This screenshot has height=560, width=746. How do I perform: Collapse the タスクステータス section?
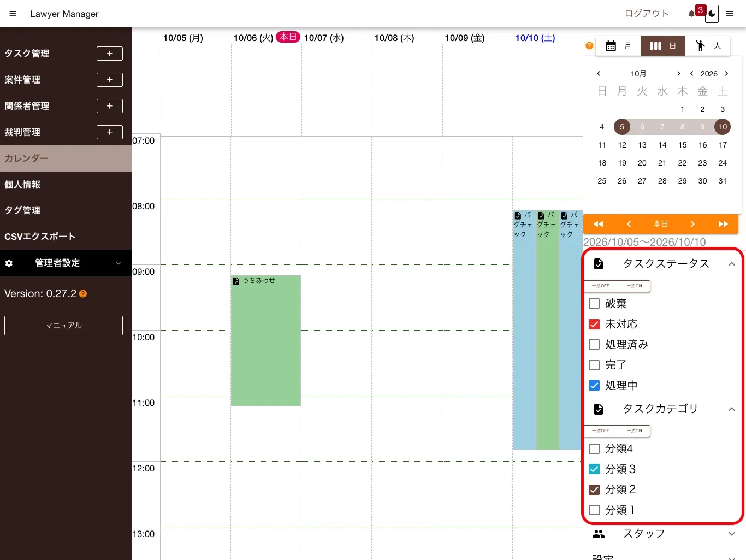[x=732, y=264]
